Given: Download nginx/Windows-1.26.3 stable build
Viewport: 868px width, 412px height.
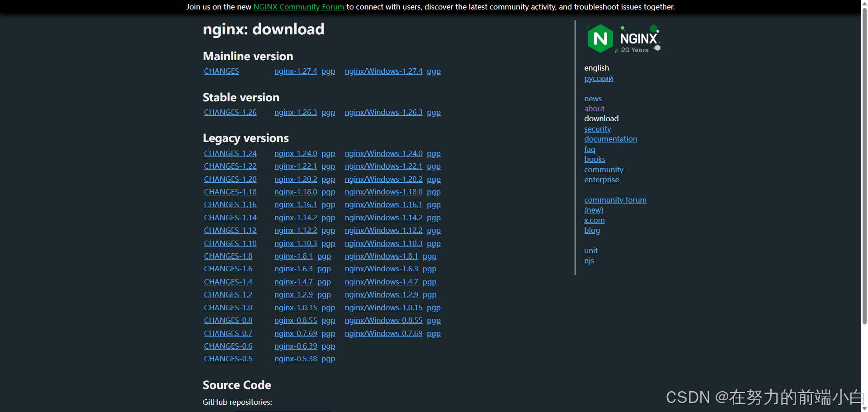Looking at the screenshot, I should pos(384,112).
